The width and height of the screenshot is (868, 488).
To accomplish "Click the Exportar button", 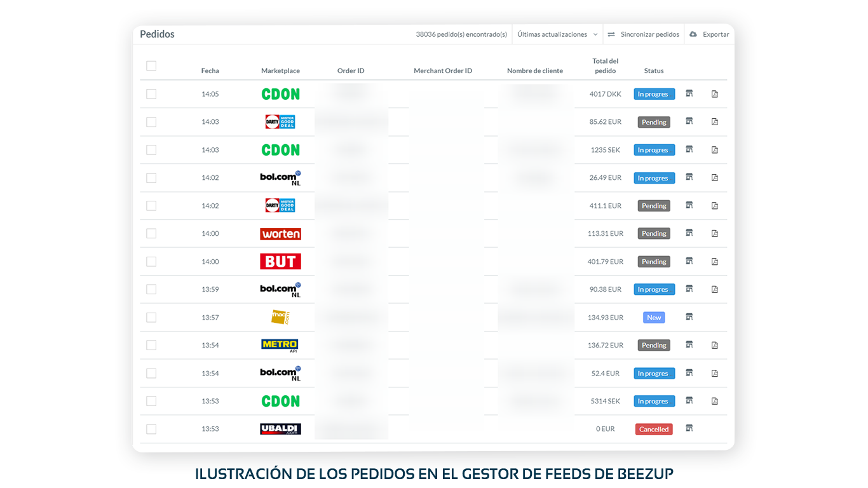I will (709, 34).
